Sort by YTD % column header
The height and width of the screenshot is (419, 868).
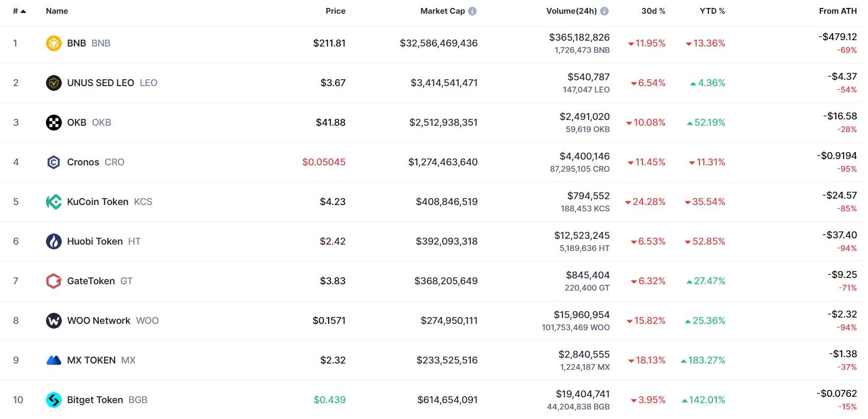(x=712, y=11)
